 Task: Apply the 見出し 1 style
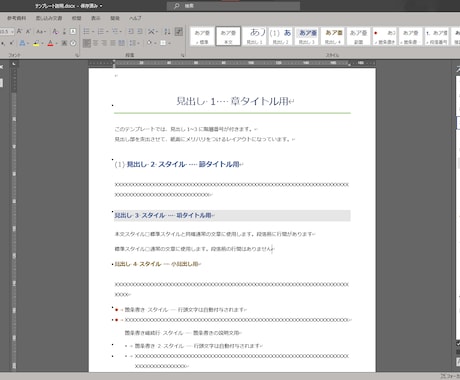click(x=254, y=36)
